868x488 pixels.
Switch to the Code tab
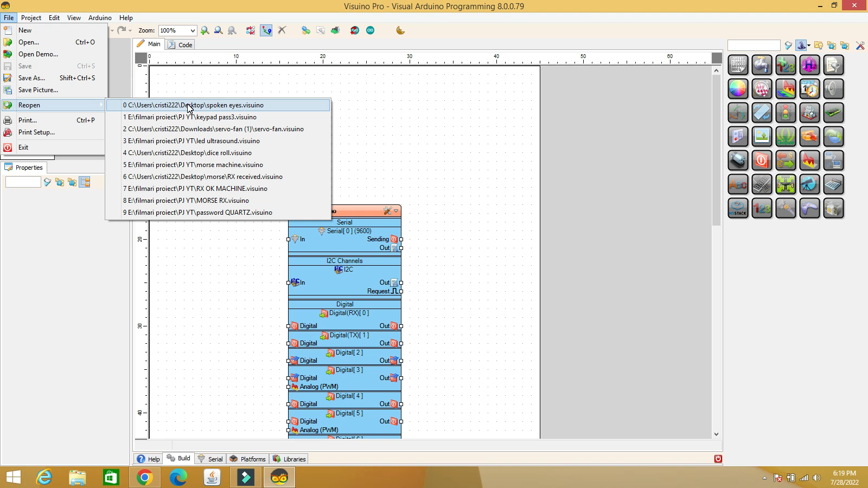coord(181,44)
